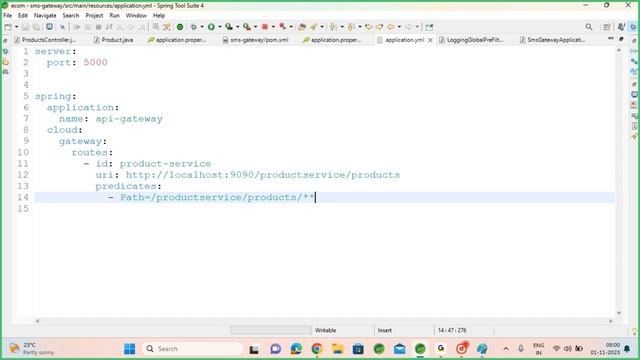This screenshot has height=360, width=640.
Task: Open the Edit menu
Action: coord(22,16)
